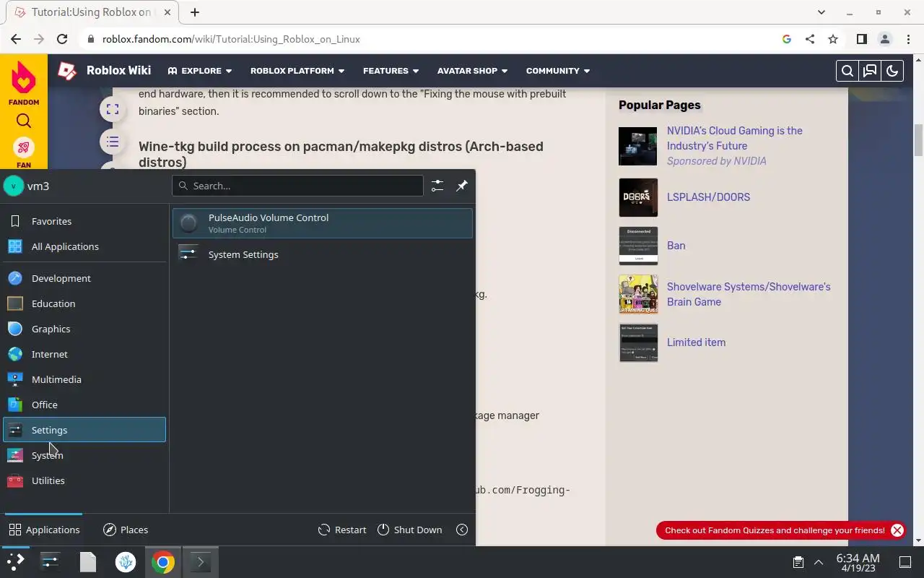Open Chrome three-dot menu
924x578 pixels.
point(908,39)
